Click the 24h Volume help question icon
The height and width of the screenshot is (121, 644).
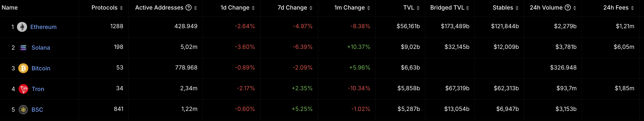point(568,7)
